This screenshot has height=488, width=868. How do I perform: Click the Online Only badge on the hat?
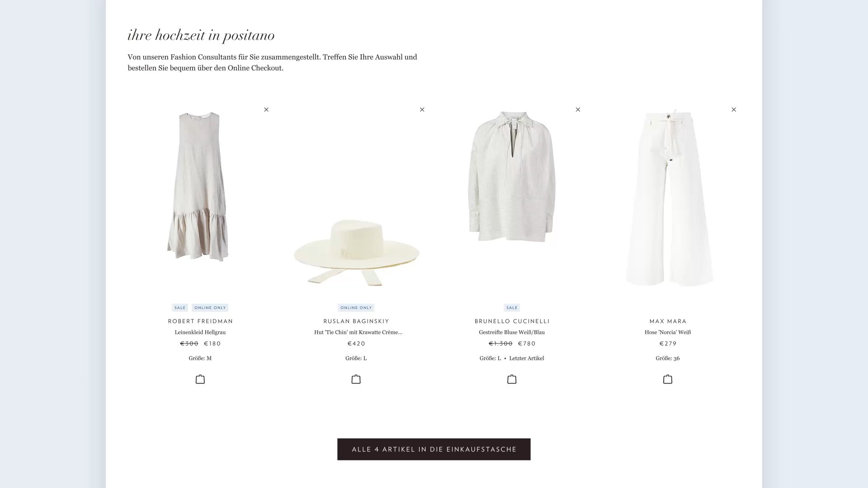356,308
